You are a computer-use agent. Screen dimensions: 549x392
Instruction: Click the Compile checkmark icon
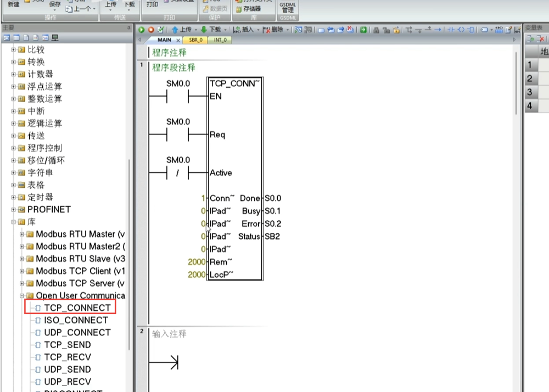(x=160, y=30)
